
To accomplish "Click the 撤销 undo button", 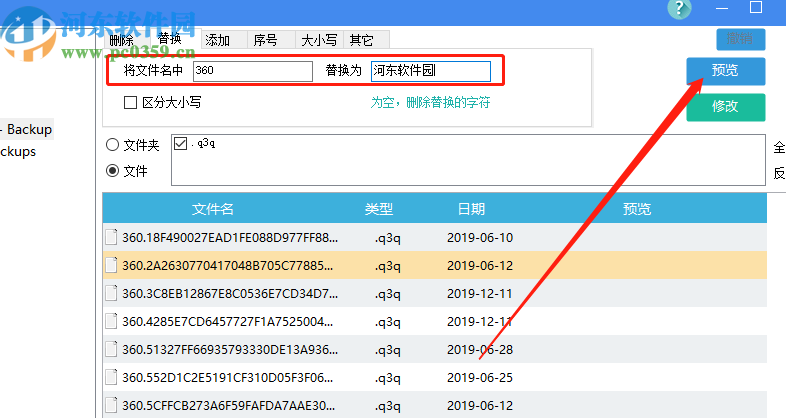I will click(x=740, y=39).
